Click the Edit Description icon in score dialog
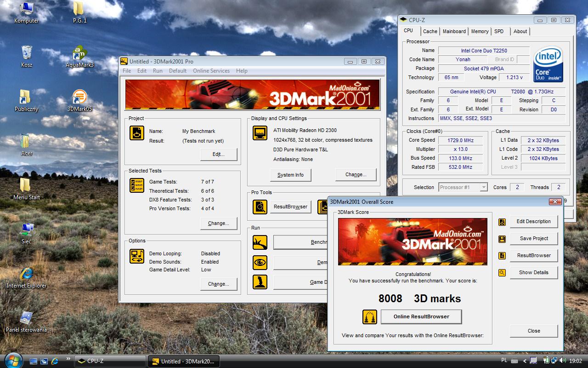This screenshot has width=588, height=368. pos(502,222)
